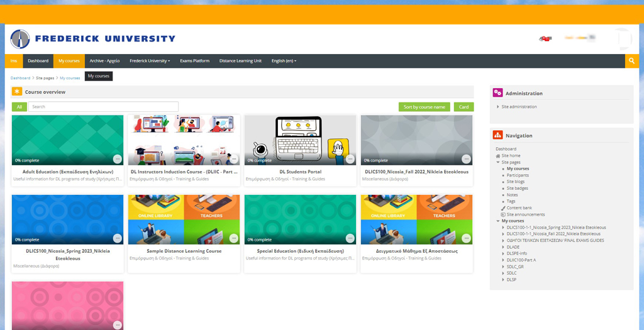Select My courses in the navbar
Image resolution: width=644 pixels, height=330 pixels.
point(69,61)
